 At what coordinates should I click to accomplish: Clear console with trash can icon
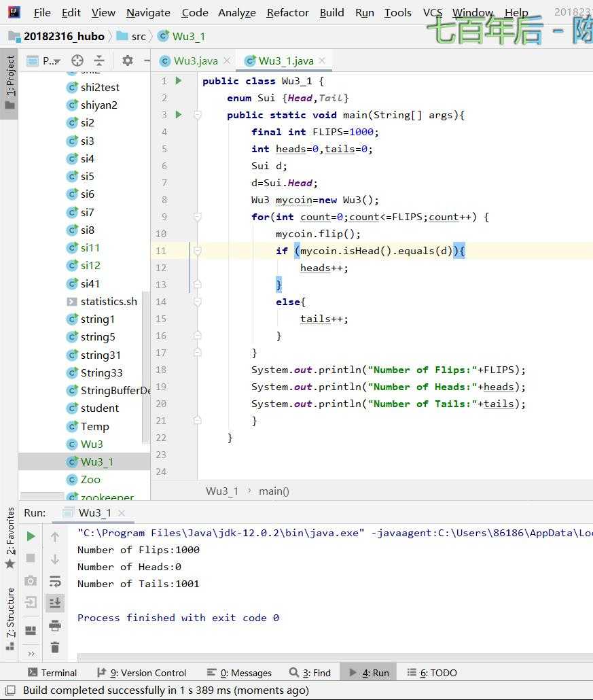pos(55,647)
